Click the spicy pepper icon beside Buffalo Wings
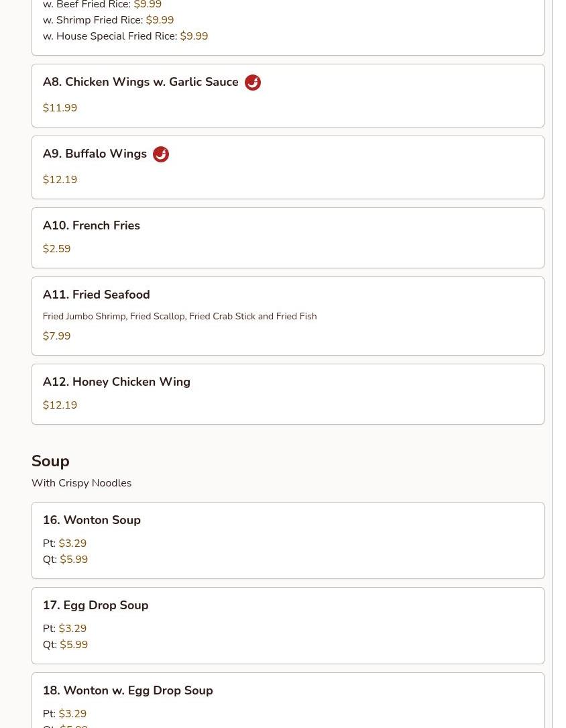 point(160,154)
